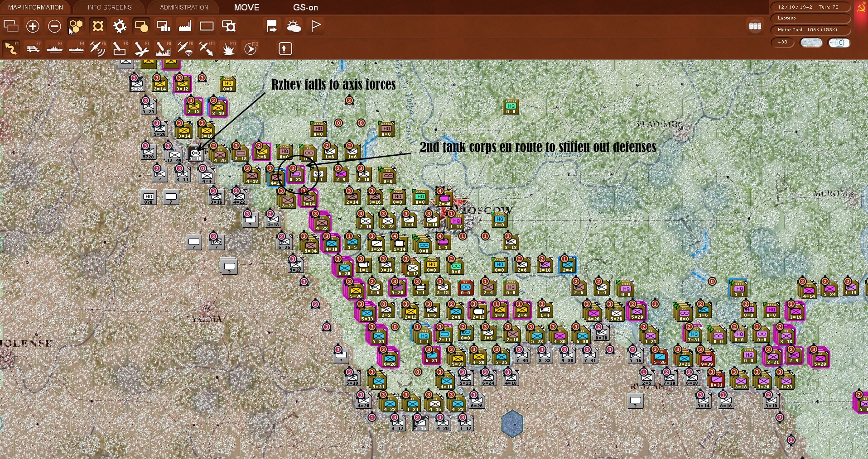Click the Laptevo location field
Screen dimensions: 868x459
point(810,19)
